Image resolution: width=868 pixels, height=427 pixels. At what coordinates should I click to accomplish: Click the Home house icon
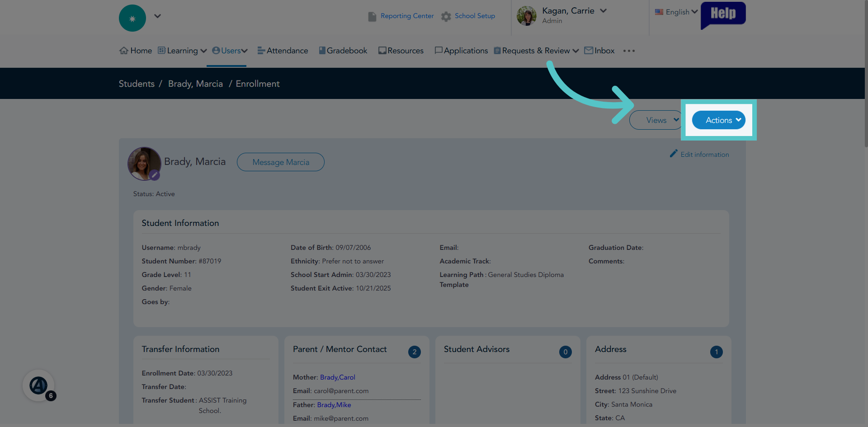124,51
